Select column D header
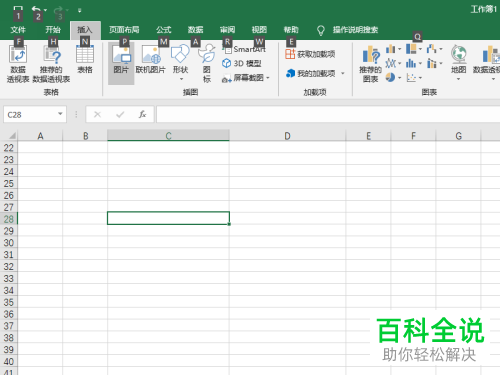The width and height of the screenshot is (500, 375). click(x=287, y=136)
